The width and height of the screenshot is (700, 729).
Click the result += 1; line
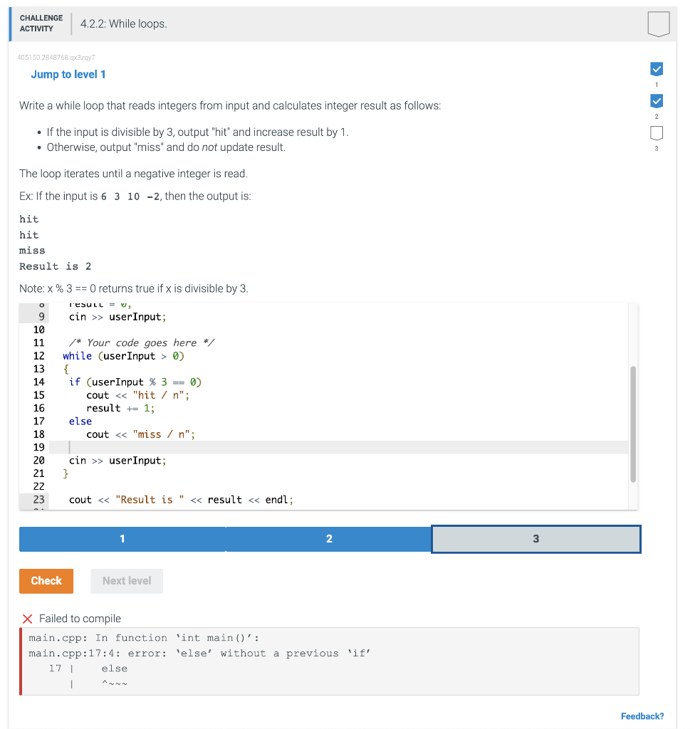click(120, 408)
